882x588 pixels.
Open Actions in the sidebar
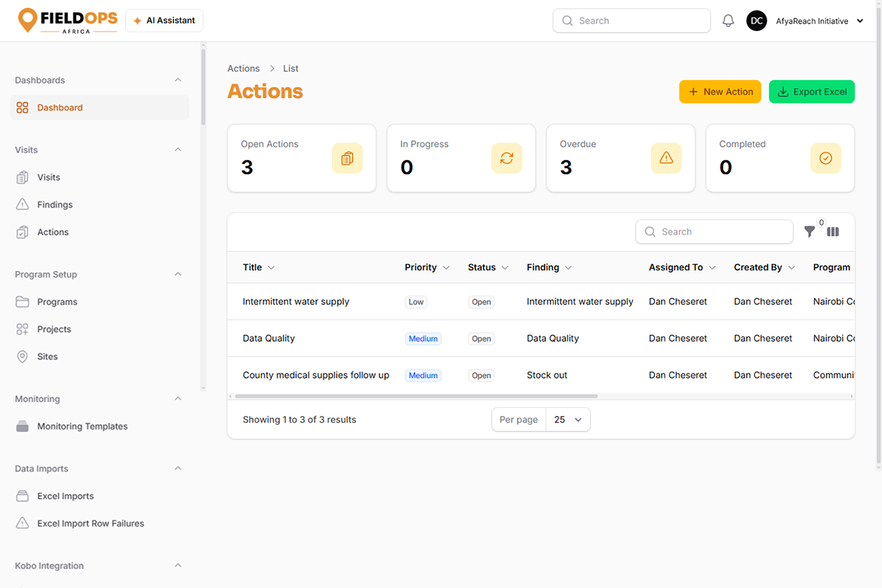(x=100, y=232)
